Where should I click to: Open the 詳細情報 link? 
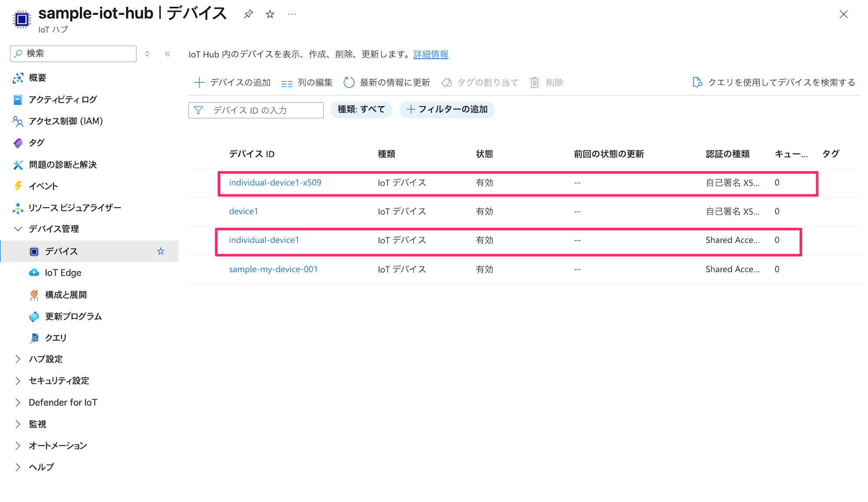[431, 54]
